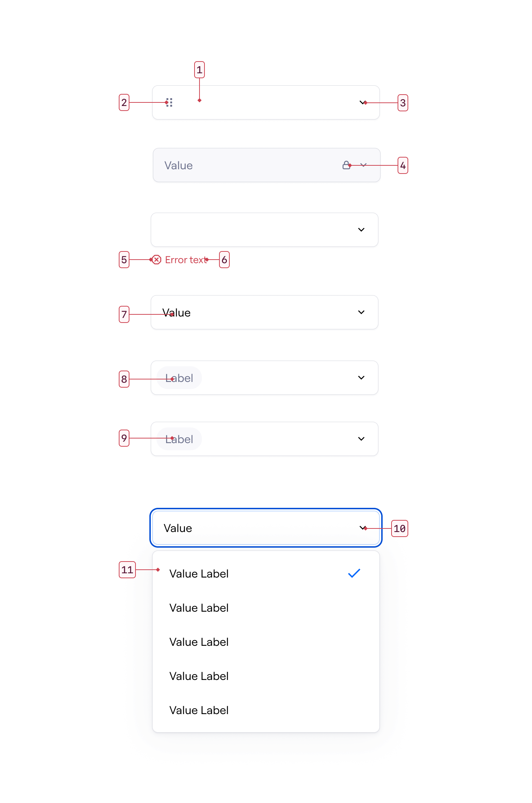The height and width of the screenshot is (803, 532).
Task: Expand the top dropdown with drag handle
Action: (363, 102)
